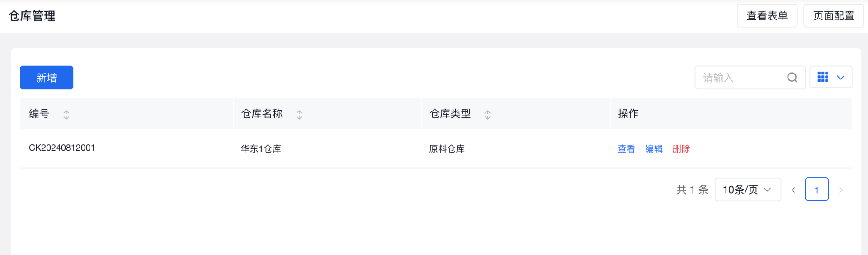The image size is (868, 255).
Task: Click the CK20240812001 row number cell
Action: 62,148
